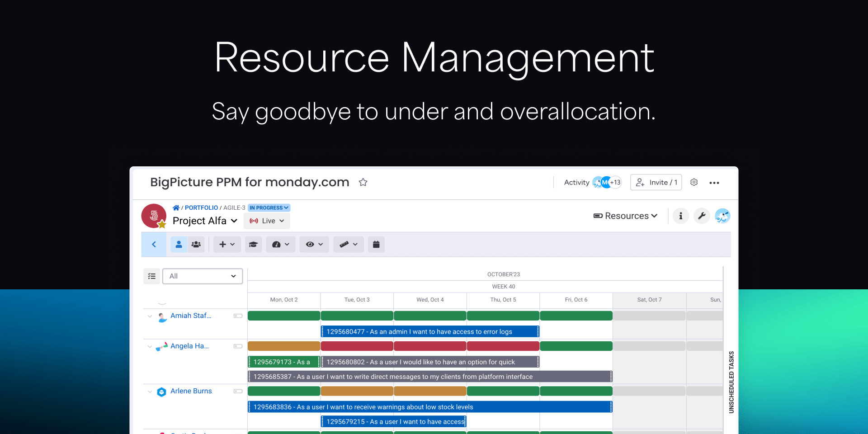Click the WEEK 40 header

point(504,287)
